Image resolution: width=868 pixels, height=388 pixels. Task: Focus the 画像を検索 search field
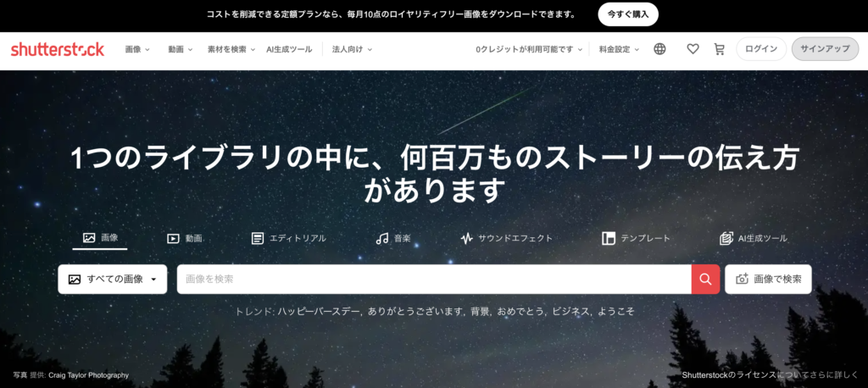coord(434,279)
